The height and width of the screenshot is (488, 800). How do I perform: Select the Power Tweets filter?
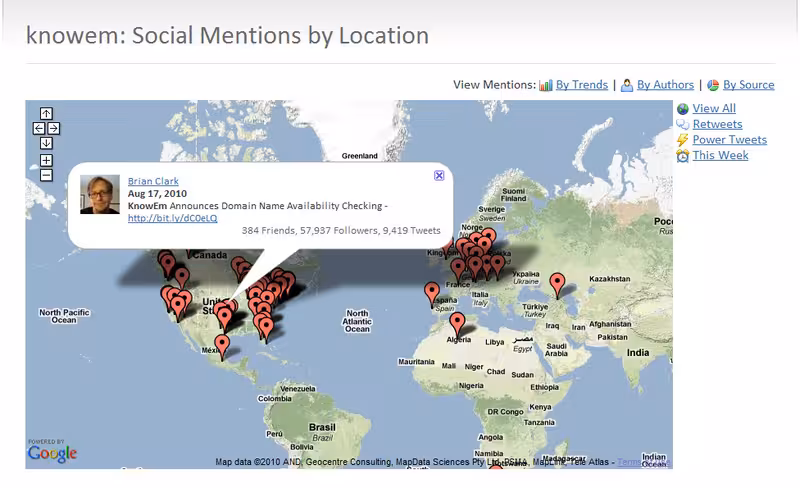730,139
